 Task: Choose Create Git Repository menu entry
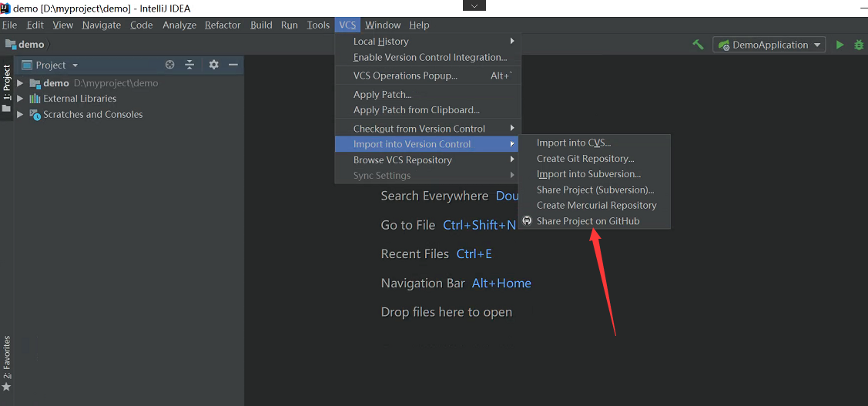click(585, 159)
